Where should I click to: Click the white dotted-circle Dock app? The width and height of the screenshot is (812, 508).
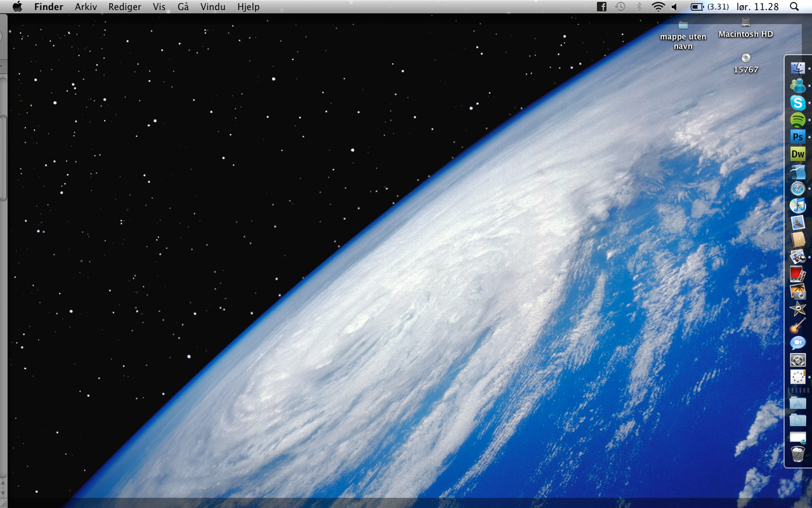coord(797,377)
